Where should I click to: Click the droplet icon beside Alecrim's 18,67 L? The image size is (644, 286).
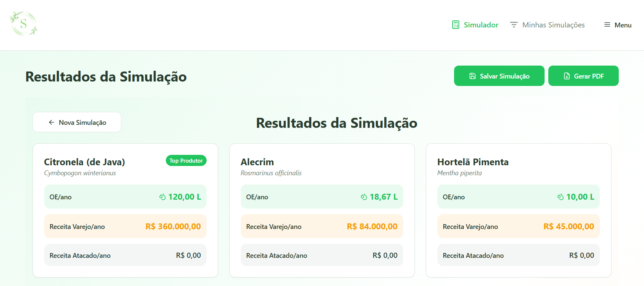coord(364,197)
